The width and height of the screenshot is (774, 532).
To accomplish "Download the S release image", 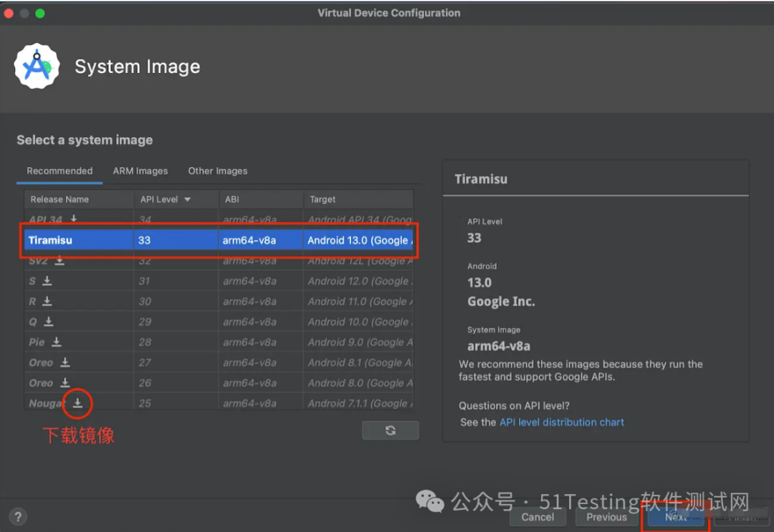I will [47, 281].
